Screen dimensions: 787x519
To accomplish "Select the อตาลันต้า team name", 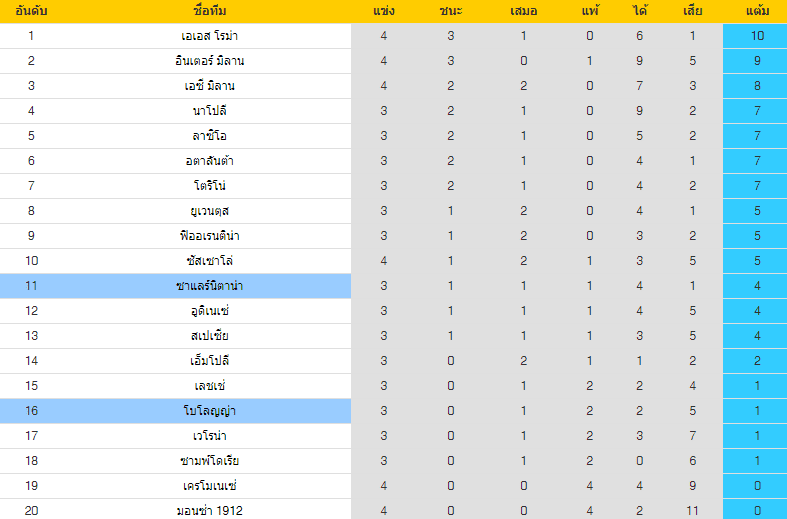I will pyautogui.click(x=209, y=161).
